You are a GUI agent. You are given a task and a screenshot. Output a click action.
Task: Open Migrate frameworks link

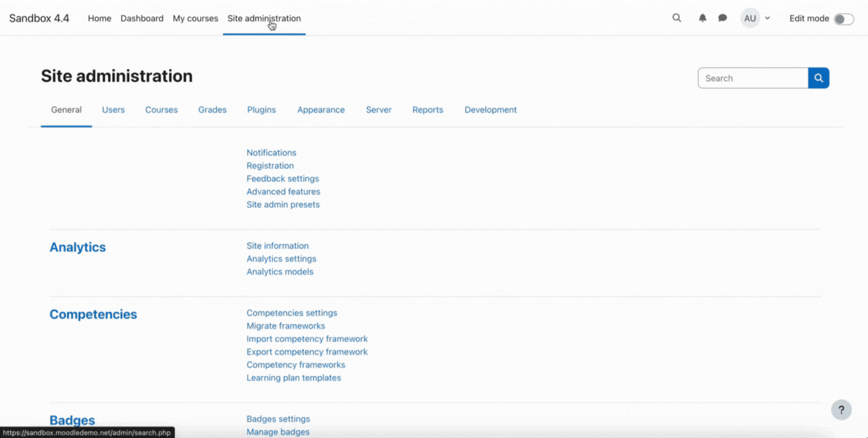pyautogui.click(x=286, y=326)
